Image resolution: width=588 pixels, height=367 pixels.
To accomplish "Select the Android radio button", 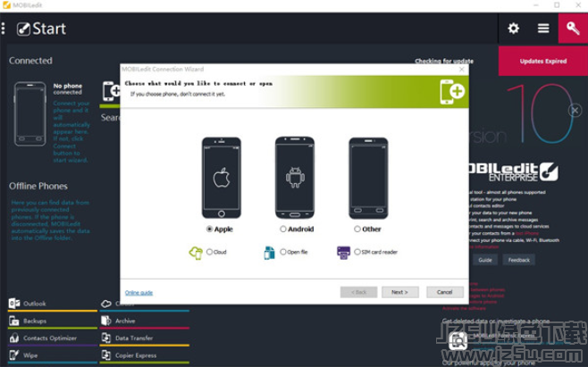I will 283,229.
